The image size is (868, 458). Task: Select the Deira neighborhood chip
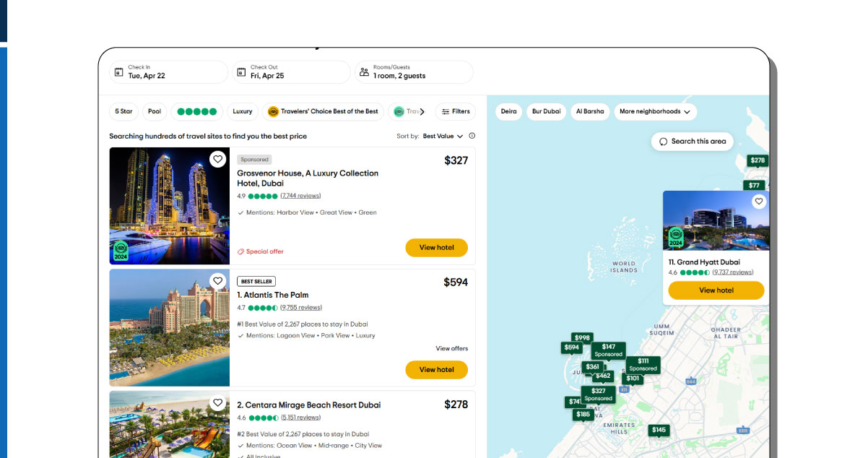[508, 111]
